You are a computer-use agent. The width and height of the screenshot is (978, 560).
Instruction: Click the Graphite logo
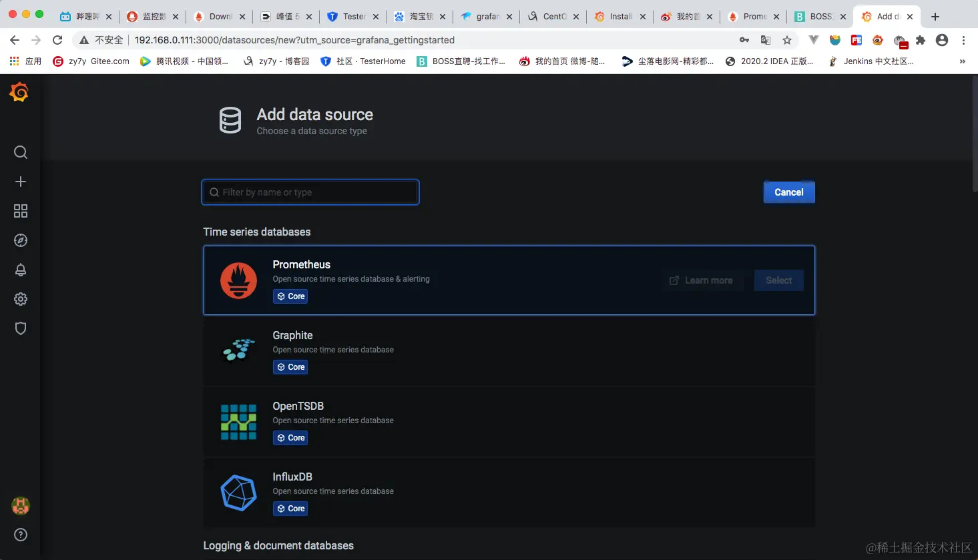pyautogui.click(x=238, y=350)
